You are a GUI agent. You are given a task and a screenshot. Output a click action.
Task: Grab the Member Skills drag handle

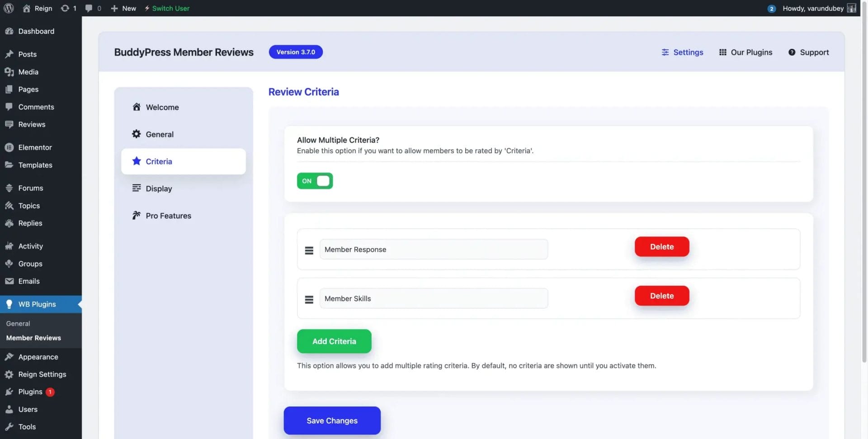(x=309, y=299)
